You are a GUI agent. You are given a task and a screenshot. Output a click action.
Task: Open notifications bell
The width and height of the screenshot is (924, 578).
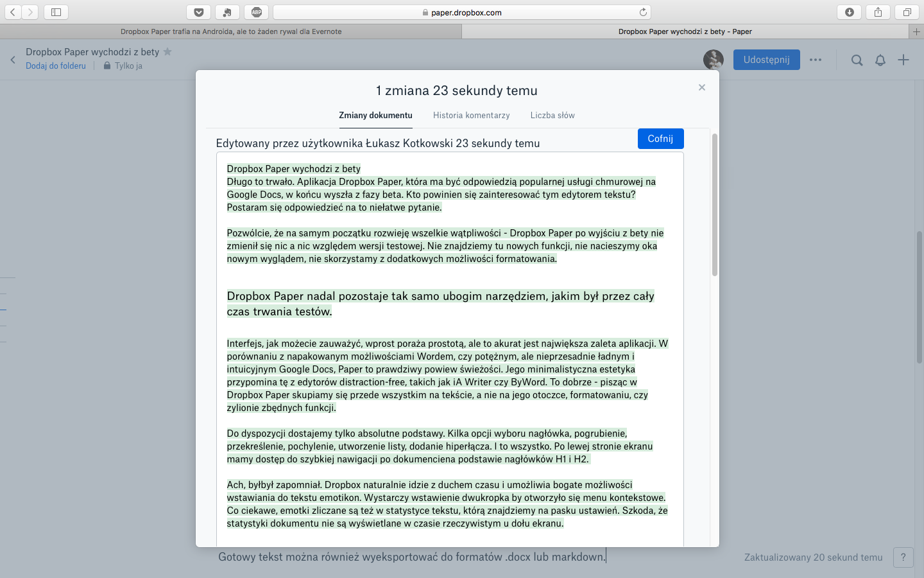tap(880, 60)
